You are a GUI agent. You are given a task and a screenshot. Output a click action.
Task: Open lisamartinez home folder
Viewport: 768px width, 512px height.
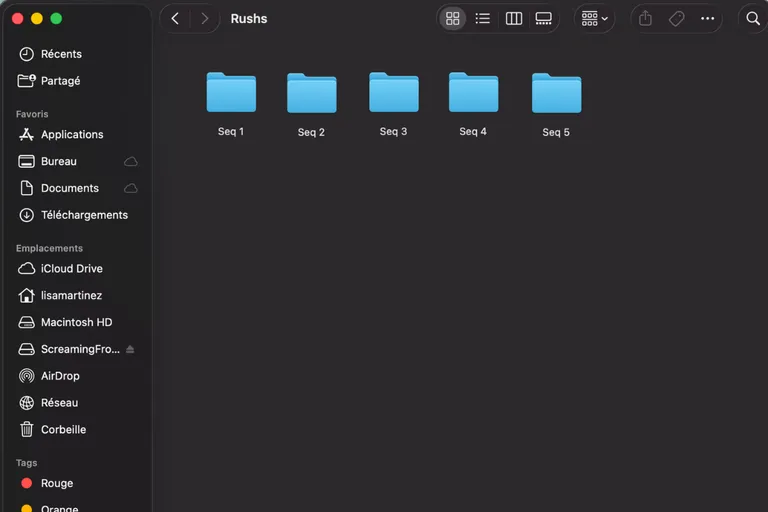click(x=77, y=295)
